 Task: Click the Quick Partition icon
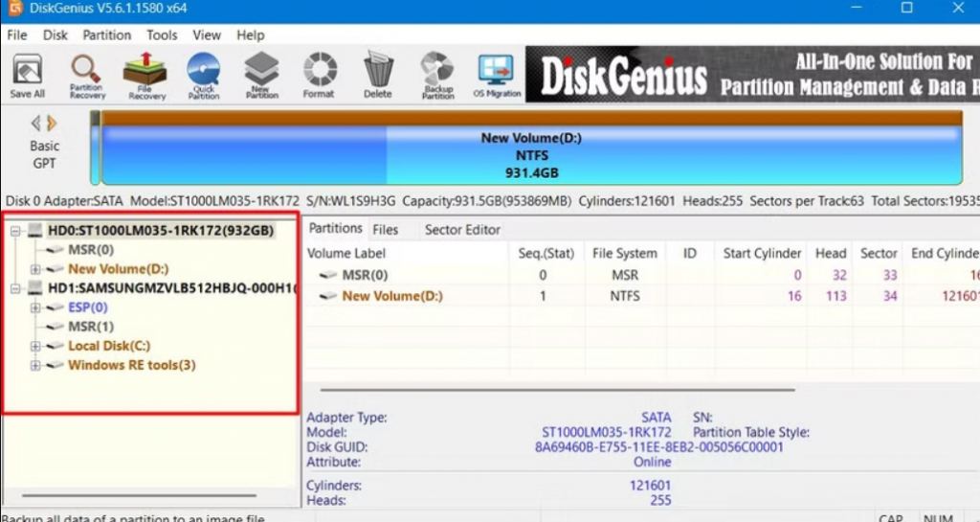[x=203, y=76]
